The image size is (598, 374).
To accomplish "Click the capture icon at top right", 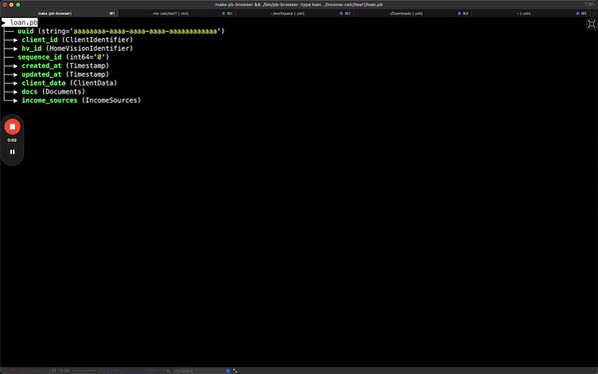I will [591, 24].
